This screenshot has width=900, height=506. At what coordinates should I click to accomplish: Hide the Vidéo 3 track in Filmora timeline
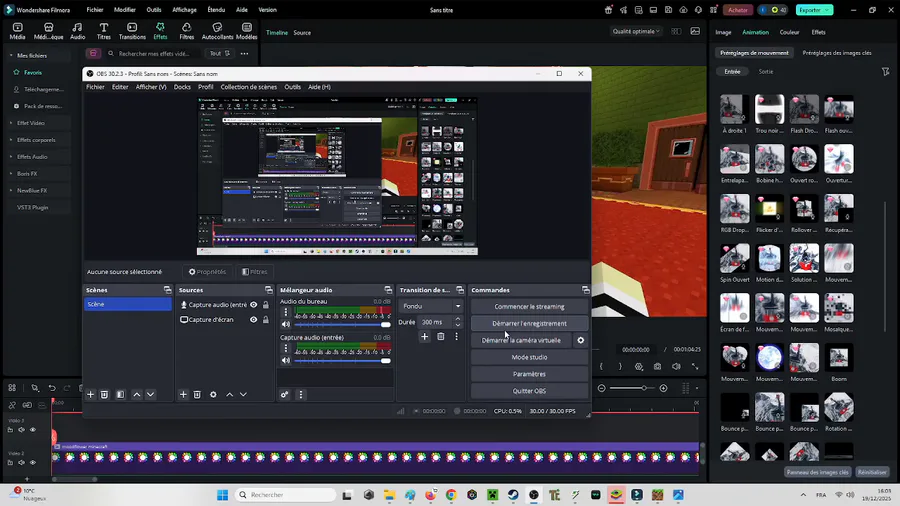[33, 430]
